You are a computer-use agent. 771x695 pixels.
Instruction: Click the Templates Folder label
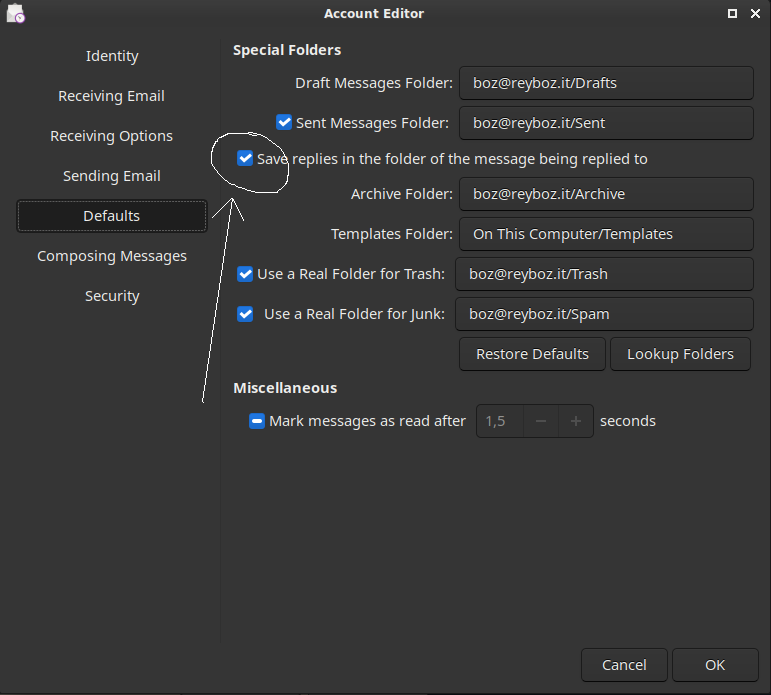point(391,234)
